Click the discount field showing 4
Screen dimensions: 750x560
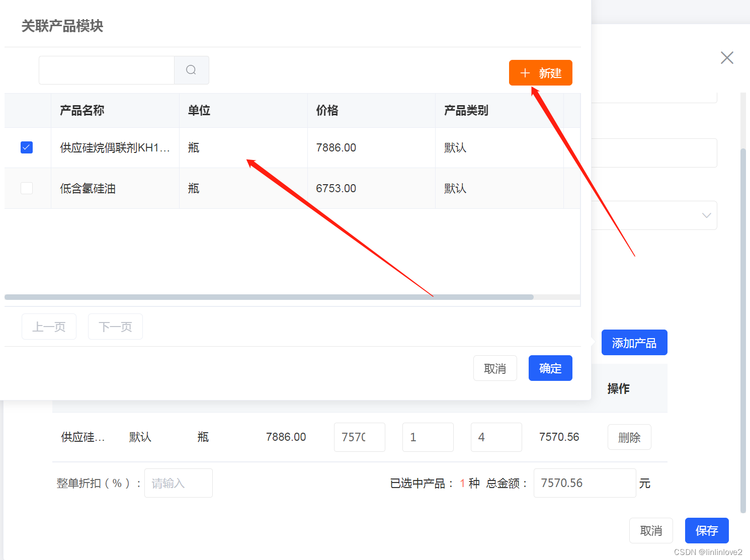click(x=496, y=437)
